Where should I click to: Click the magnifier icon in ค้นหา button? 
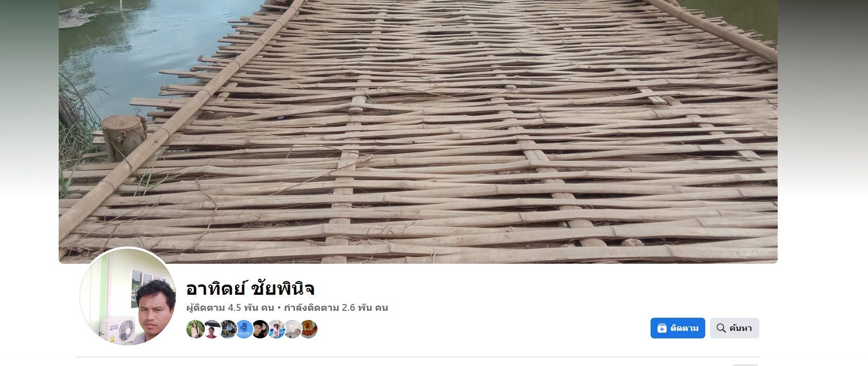click(x=721, y=328)
